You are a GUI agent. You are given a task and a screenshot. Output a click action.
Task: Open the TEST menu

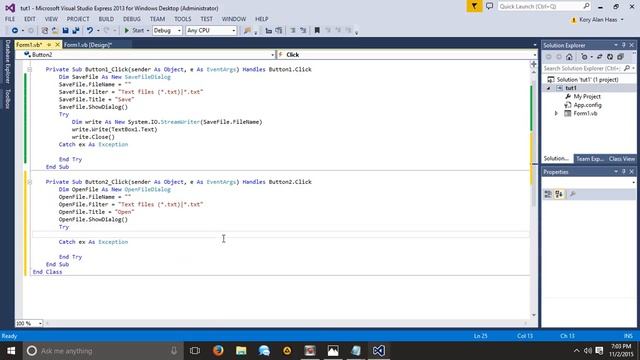coord(206,19)
